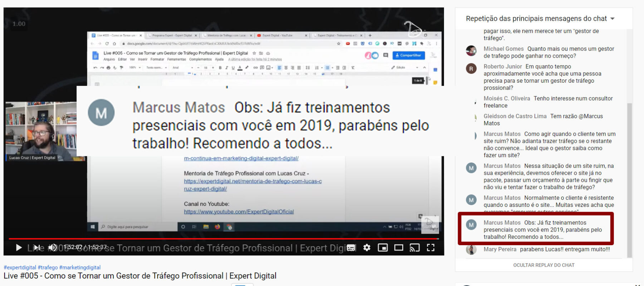Open the #expertdigital hashtag

[20, 267]
